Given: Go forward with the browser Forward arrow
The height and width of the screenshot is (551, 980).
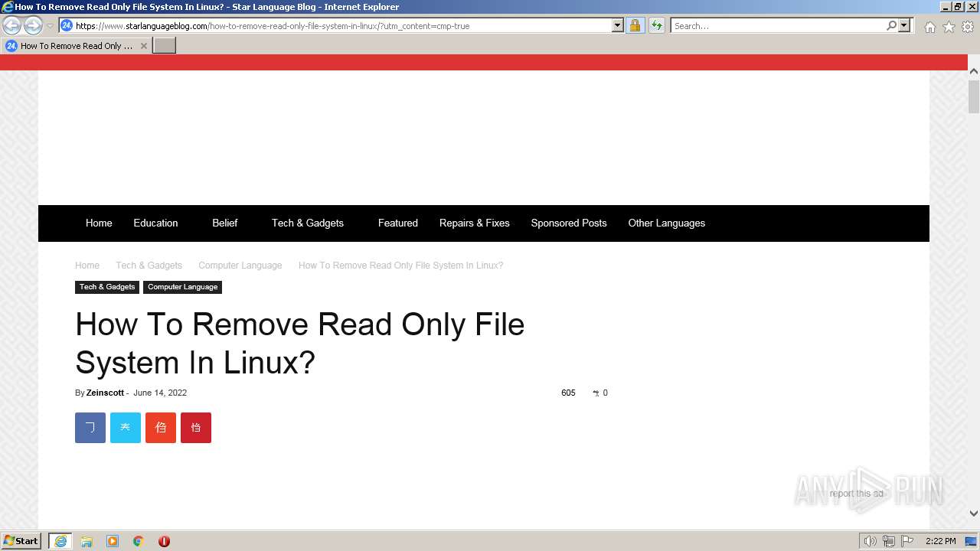Looking at the screenshot, I should point(33,25).
